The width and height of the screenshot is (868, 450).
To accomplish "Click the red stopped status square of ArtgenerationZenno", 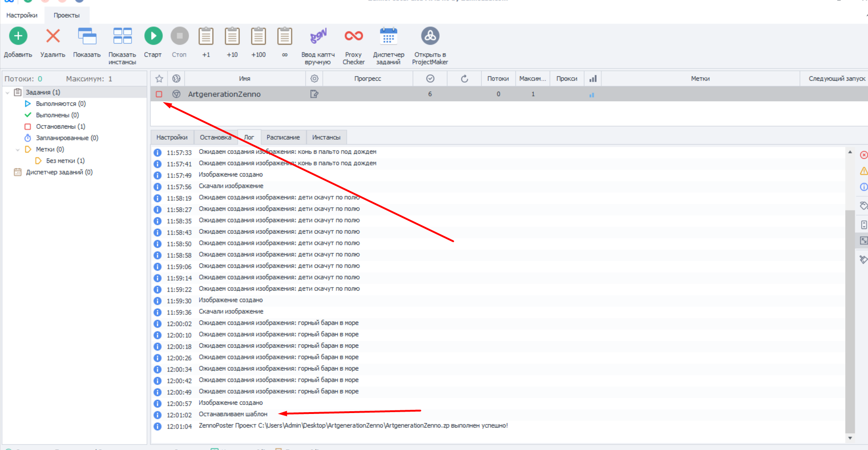I will tap(159, 94).
